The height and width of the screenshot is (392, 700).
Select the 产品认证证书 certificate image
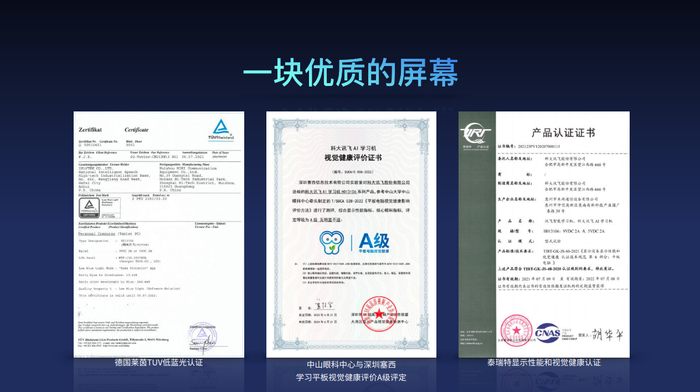point(544,234)
